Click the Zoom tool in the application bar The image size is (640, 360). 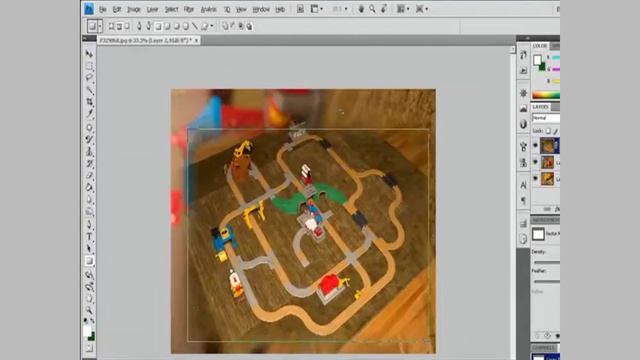[372, 9]
